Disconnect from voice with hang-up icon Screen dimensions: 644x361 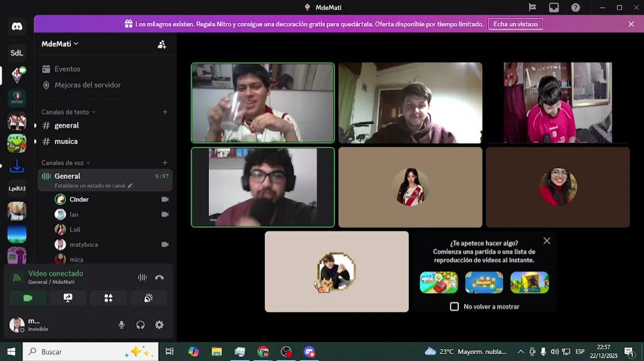[x=159, y=277]
